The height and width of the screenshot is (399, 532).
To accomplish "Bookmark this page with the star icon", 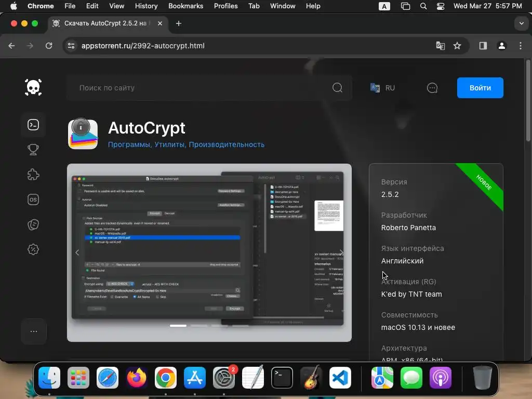I will click(457, 46).
